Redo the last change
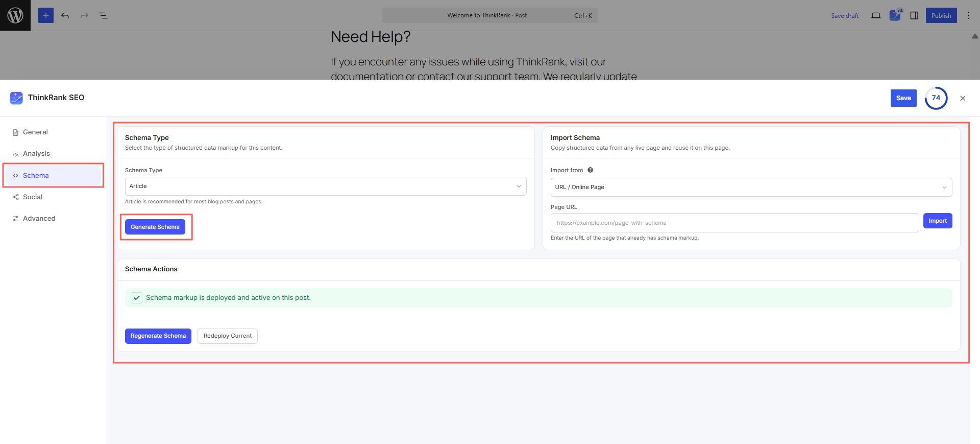This screenshot has height=444, width=980. [x=84, y=15]
